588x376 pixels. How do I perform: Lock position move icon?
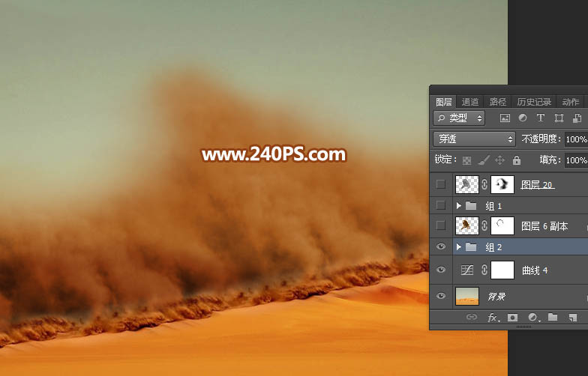[x=499, y=160]
